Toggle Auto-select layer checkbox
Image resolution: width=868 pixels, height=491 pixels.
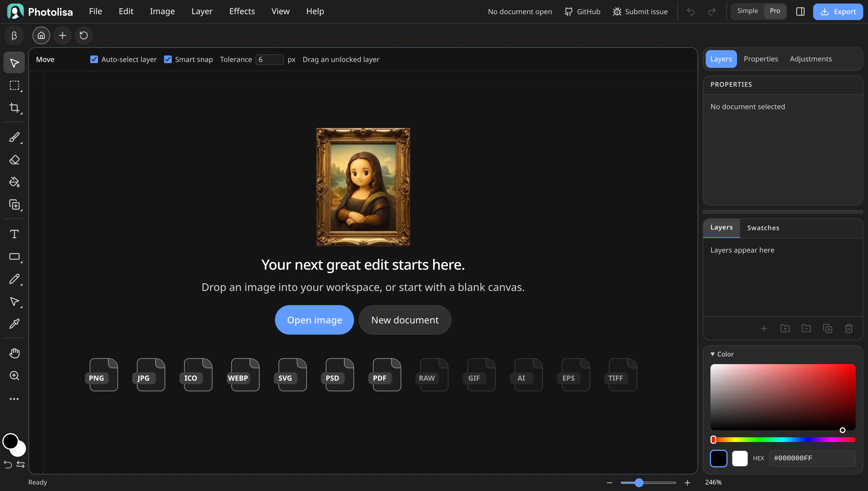click(94, 59)
